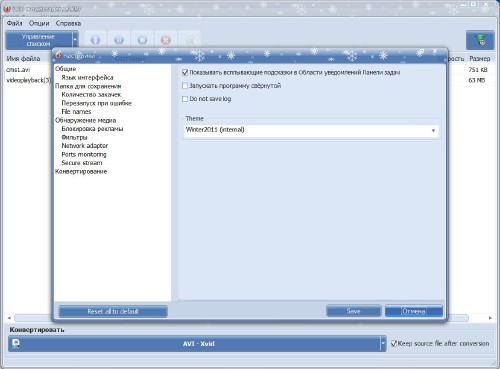500x369 pixels.
Task: Click the Save button
Action: (x=354, y=311)
